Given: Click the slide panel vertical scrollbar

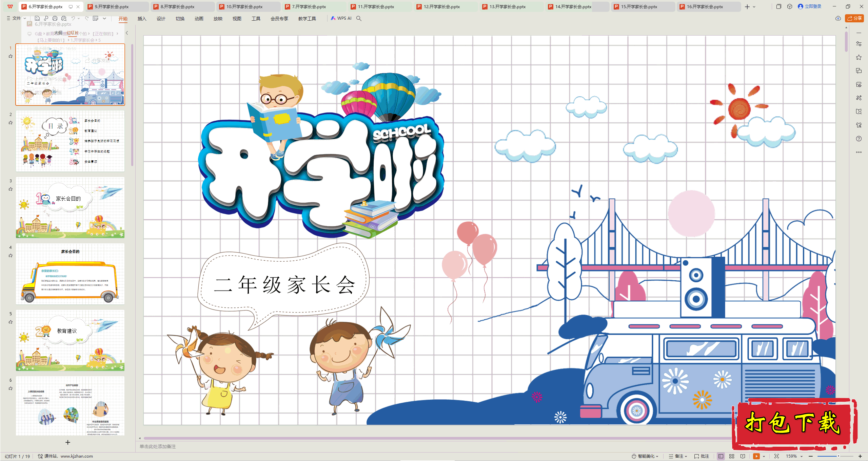Looking at the screenshot, I should click(x=132, y=105).
